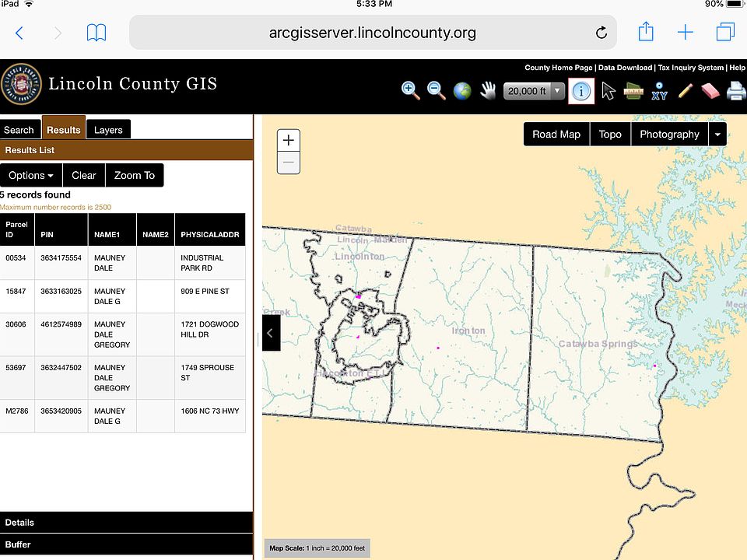The image size is (747, 560).
Task: Switch to the Layers tab
Action: (x=108, y=130)
